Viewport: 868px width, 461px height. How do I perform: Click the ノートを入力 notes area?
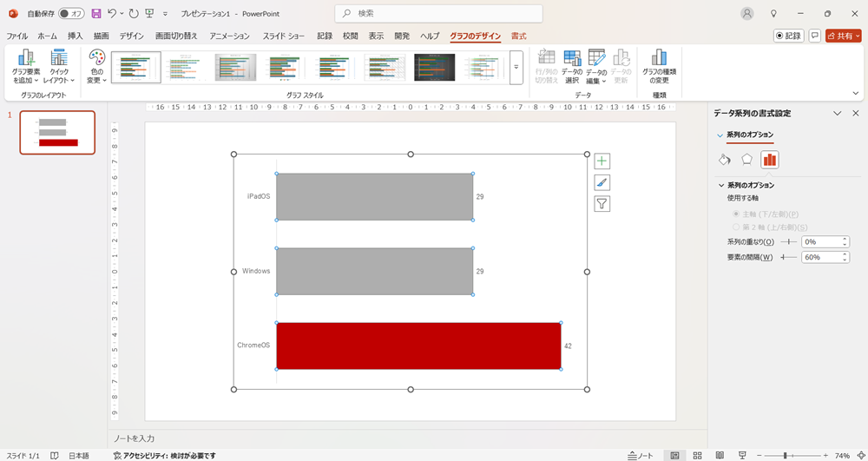click(134, 438)
